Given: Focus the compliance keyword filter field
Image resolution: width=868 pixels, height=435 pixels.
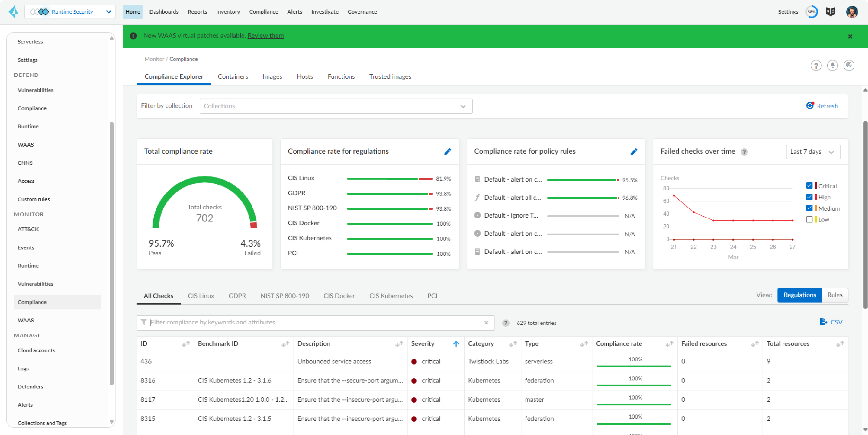Looking at the screenshot, I should pos(315,323).
